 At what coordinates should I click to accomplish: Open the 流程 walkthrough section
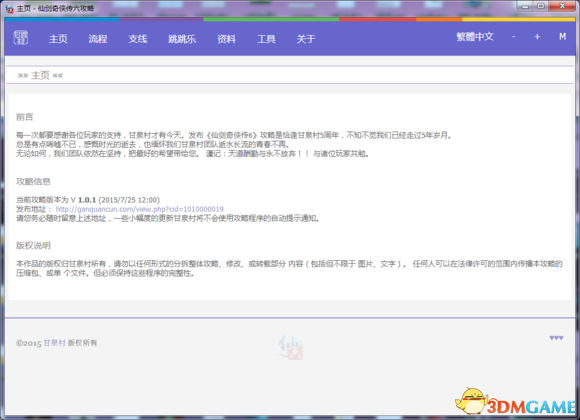98,39
